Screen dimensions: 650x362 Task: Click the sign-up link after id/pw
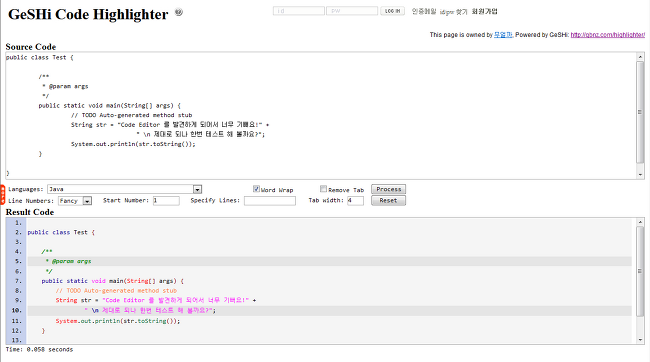pos(485,12)
